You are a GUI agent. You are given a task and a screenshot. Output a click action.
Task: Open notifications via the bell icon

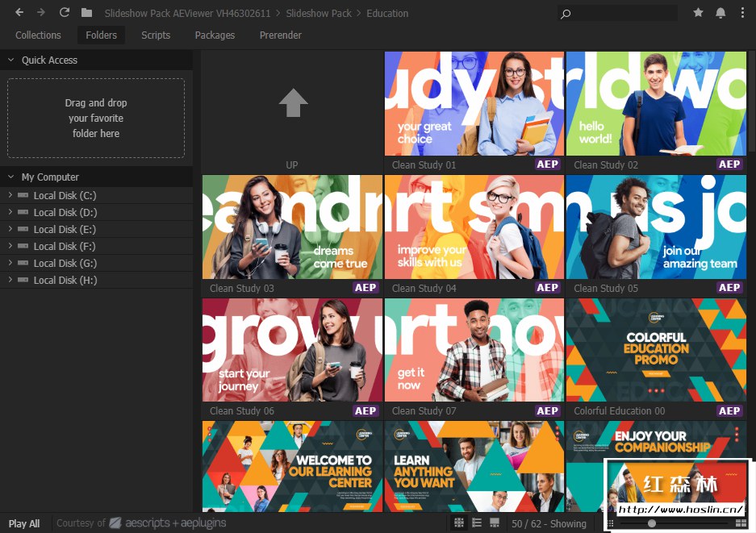pyautogui.click(x=720, y=13)
